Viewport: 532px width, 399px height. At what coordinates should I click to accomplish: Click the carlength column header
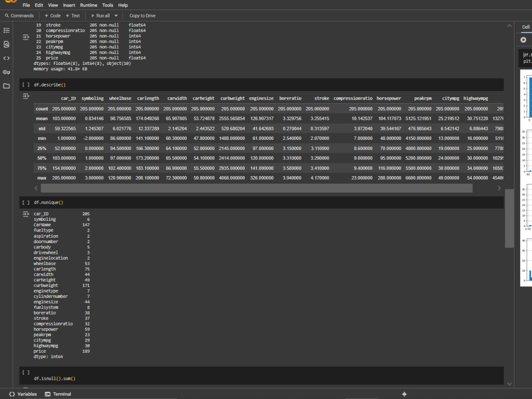tap(148, 98)
